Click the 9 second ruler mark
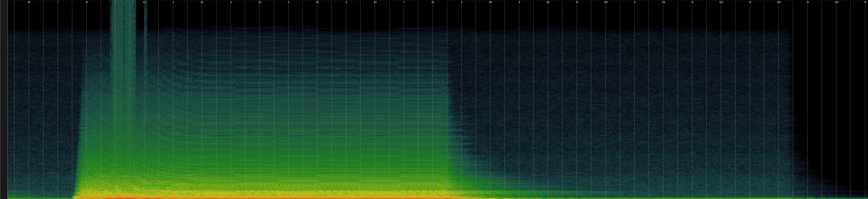868x199 pixels. (x=519, y=2)
